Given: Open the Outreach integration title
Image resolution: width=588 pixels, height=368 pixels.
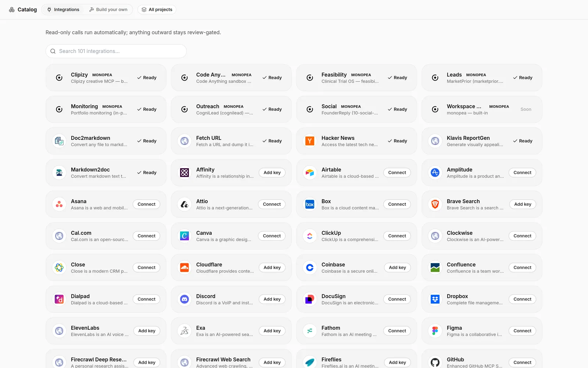Looking at the screenshot, I should pyautogui.click(x=208, y=106).
